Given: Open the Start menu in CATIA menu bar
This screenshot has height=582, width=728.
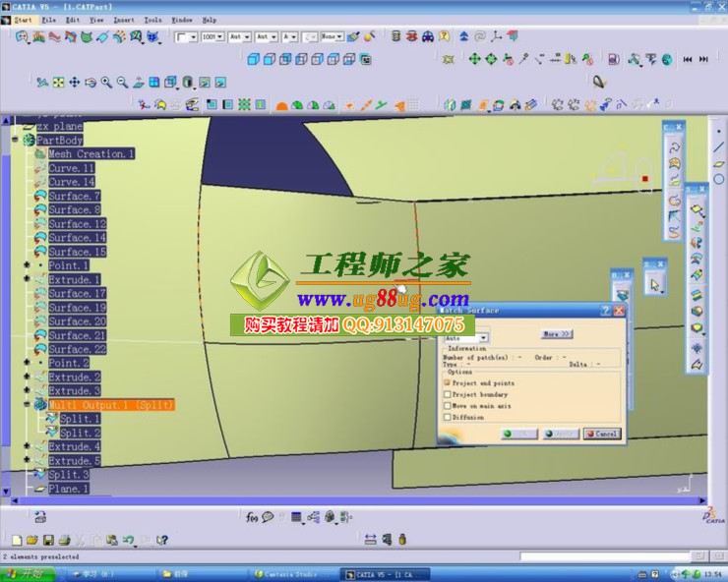Looking at the screenshot, I should tap(23, 20).
